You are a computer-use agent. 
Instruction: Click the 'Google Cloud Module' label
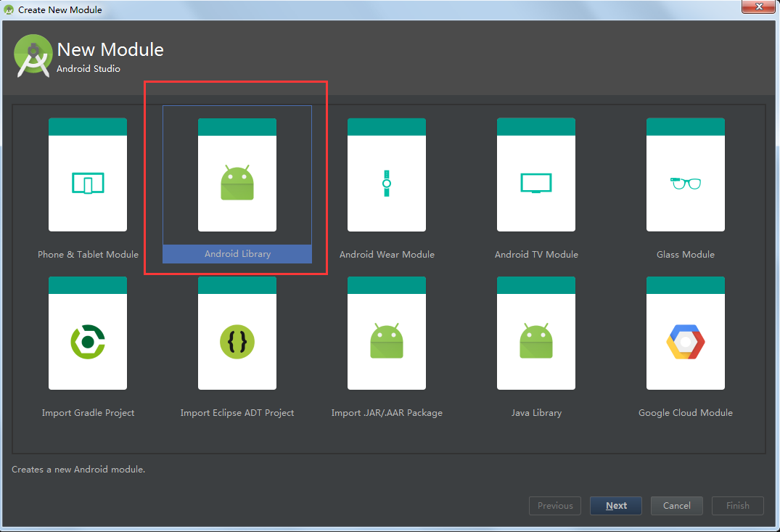(686, 412)
